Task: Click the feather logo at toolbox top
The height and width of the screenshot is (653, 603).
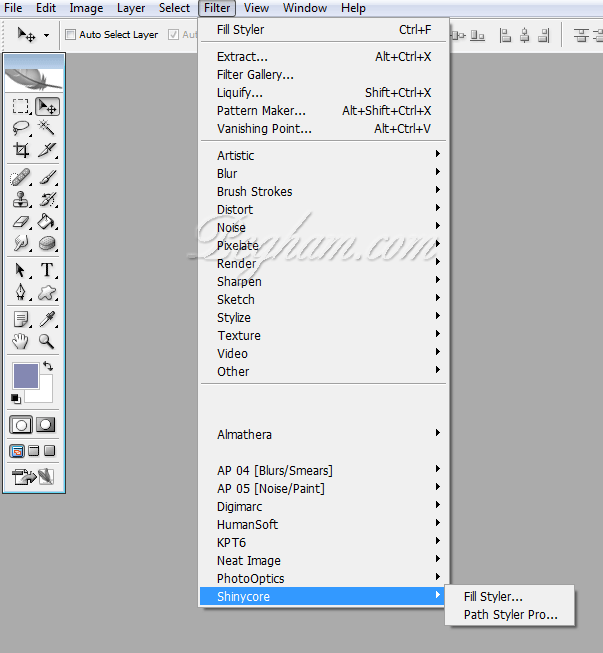Action: click(34, 80)
